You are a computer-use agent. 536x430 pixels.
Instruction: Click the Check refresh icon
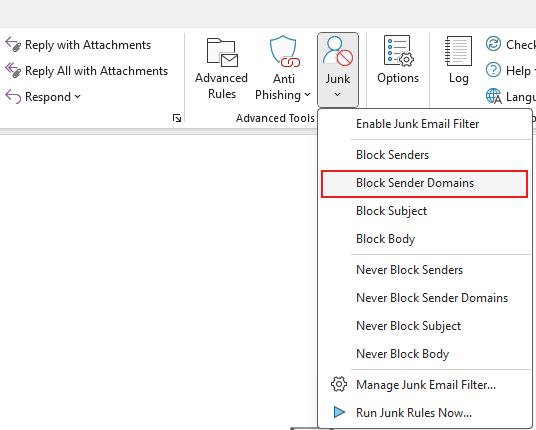tap(493, 44)
